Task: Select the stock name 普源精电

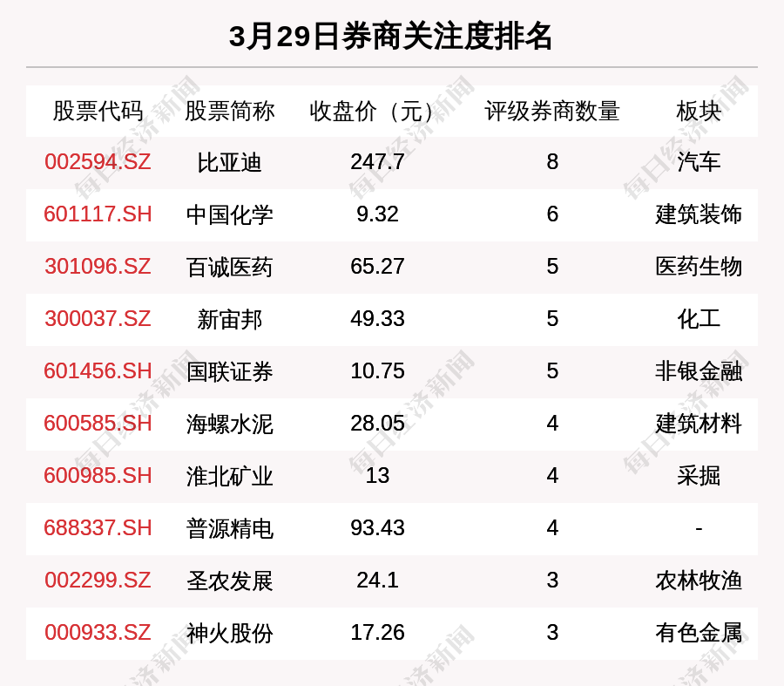Action: click(x=229, y=528)
